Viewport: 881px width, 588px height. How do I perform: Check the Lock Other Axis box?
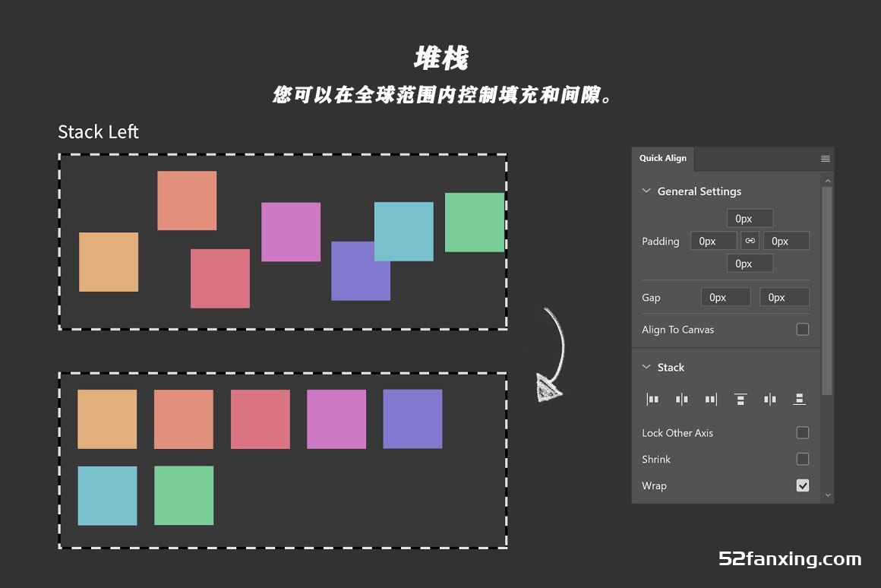(803, 433)
